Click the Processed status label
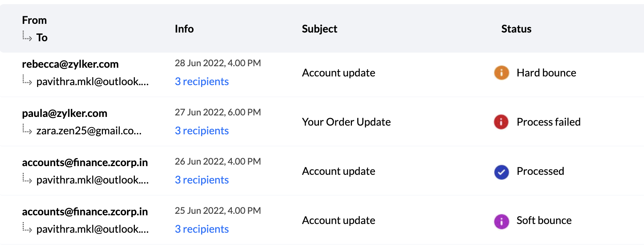This screenshot has width=644, height=252. pos(540,171)
